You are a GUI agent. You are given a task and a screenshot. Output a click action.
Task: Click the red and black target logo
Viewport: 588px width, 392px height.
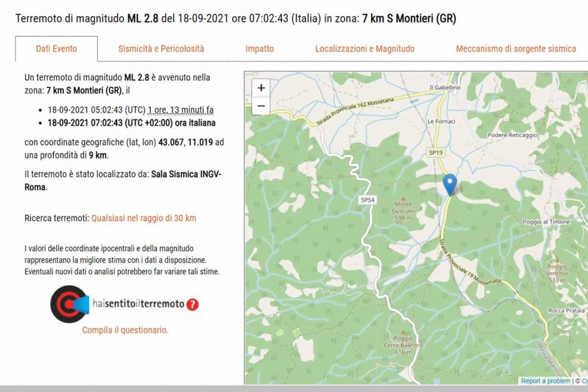68,304
